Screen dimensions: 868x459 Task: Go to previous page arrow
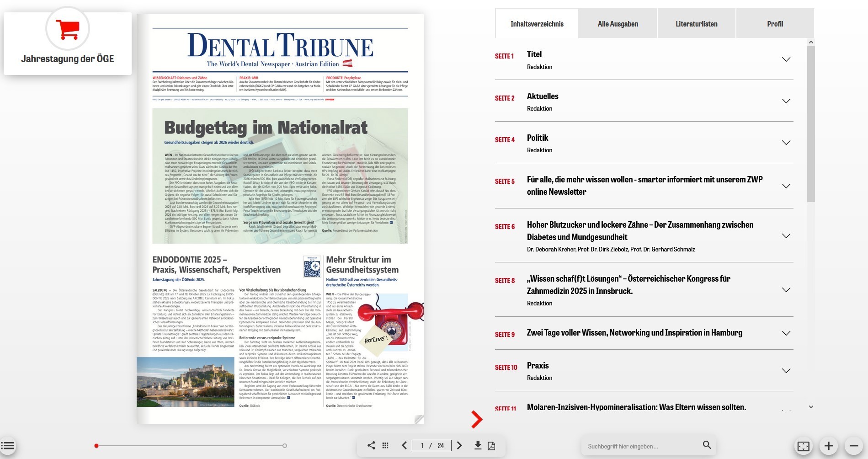pyautogui.click(x=404, y=445)
